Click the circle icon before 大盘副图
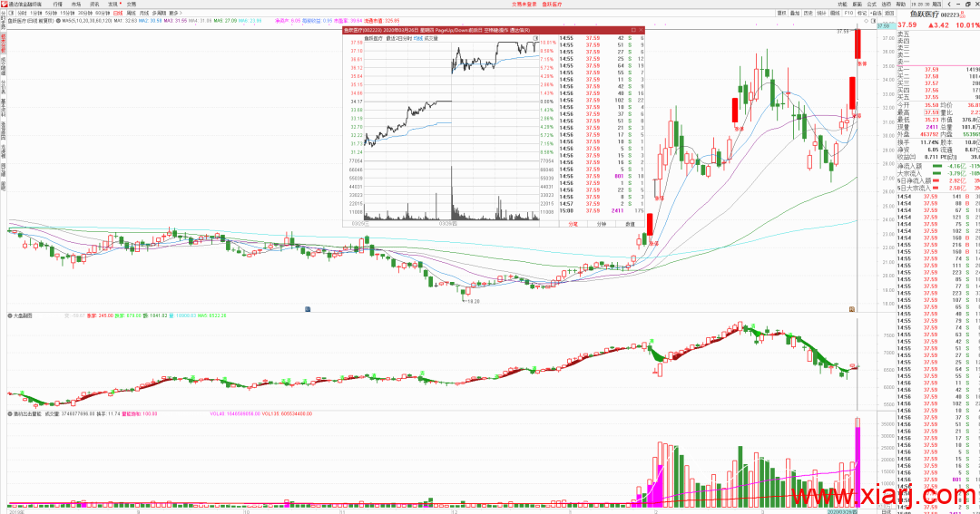 (10, 315)
